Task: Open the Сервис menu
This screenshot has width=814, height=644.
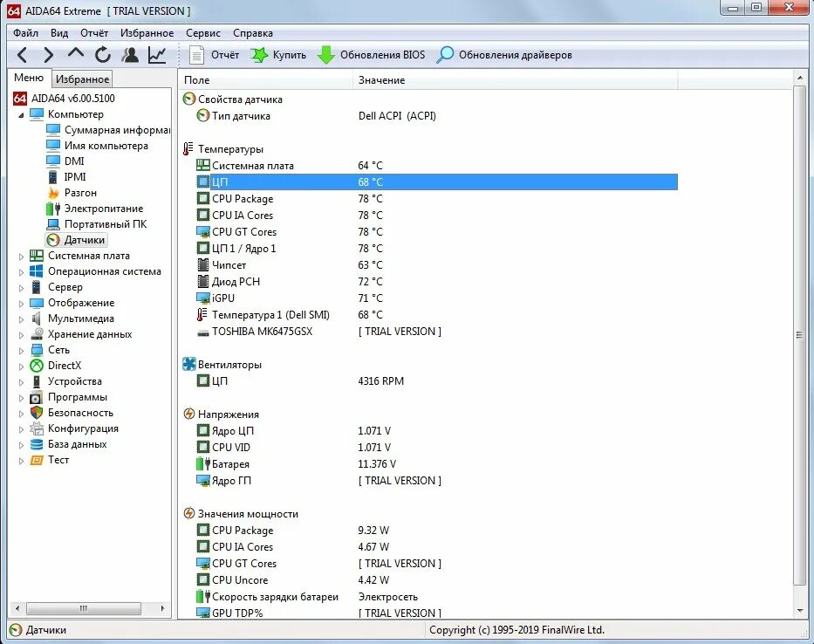Action: tap(203, 32)
